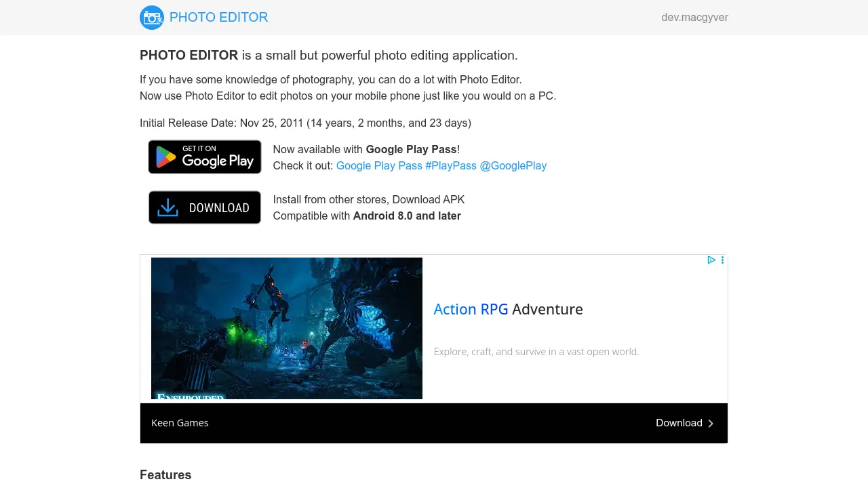The image size is (868, 488).
Task: Click the Enshrouded game ad image
Action: click(287, 328)
